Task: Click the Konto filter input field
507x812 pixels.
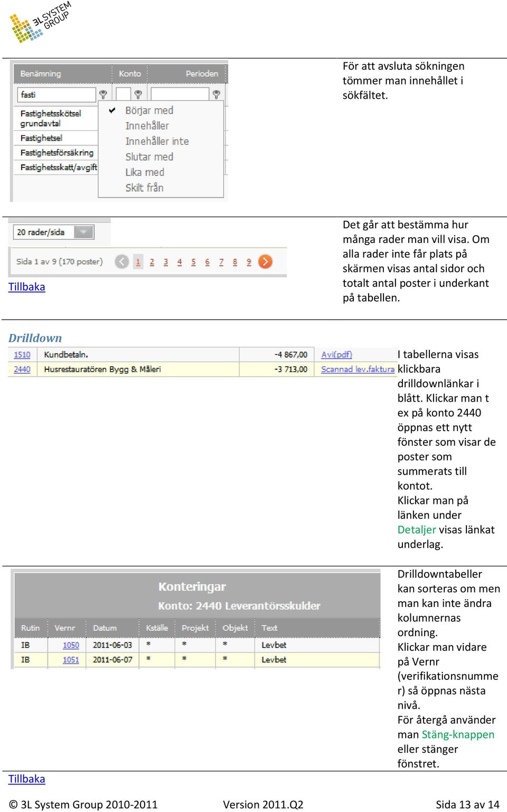Action: coord(123,95)
